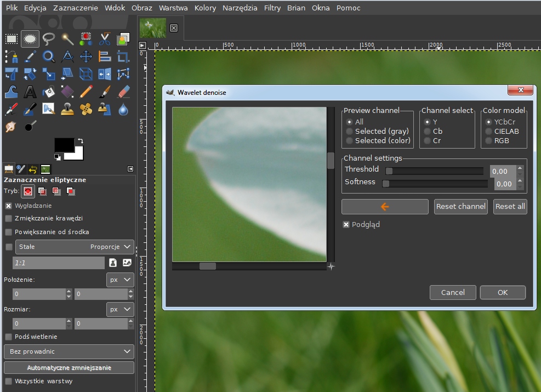Switch to the Eraser tool
Viewport: 541px width, 392px height.
(123, 92)
